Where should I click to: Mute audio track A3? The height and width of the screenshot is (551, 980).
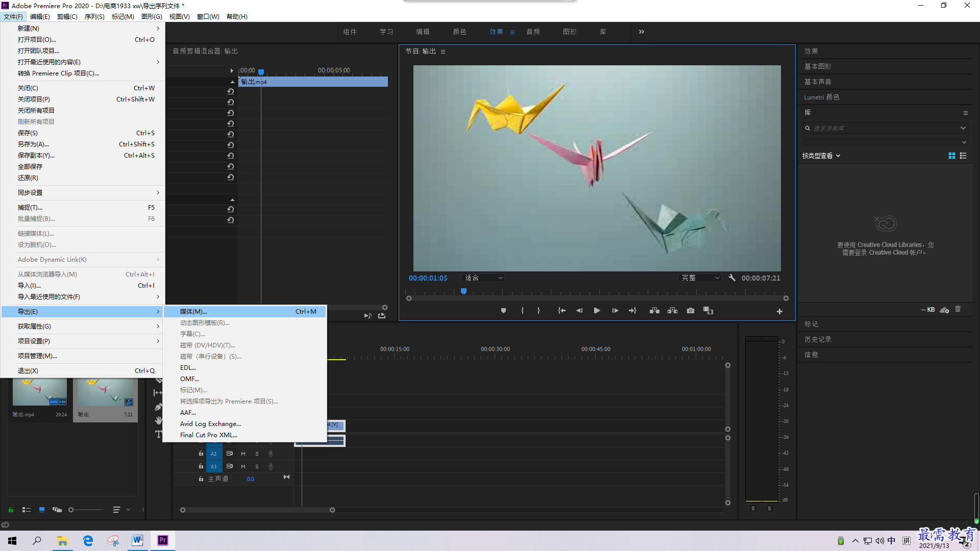[243, 466]
